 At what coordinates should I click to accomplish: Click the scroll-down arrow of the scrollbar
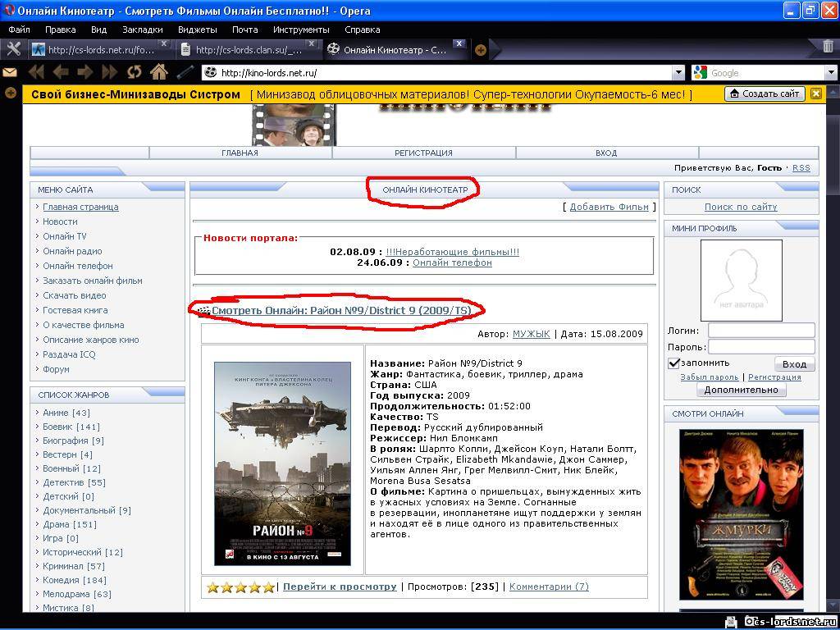(x=833, y=606)
